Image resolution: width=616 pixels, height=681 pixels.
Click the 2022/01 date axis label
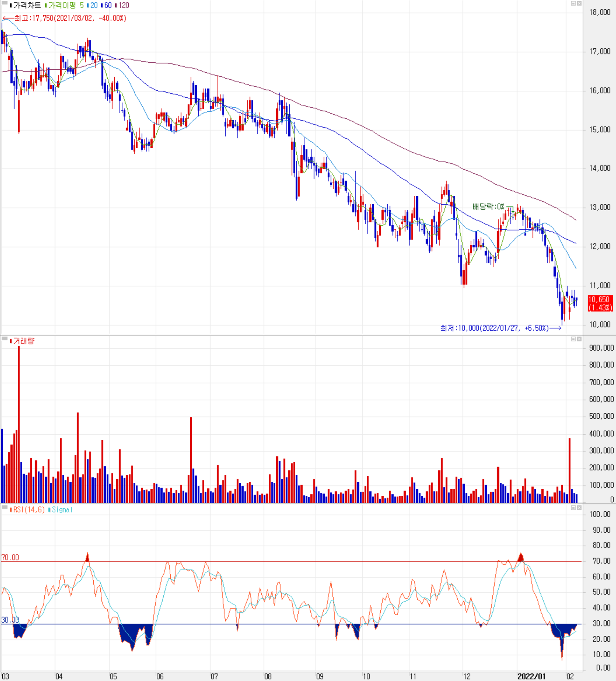tap(531, 676)
